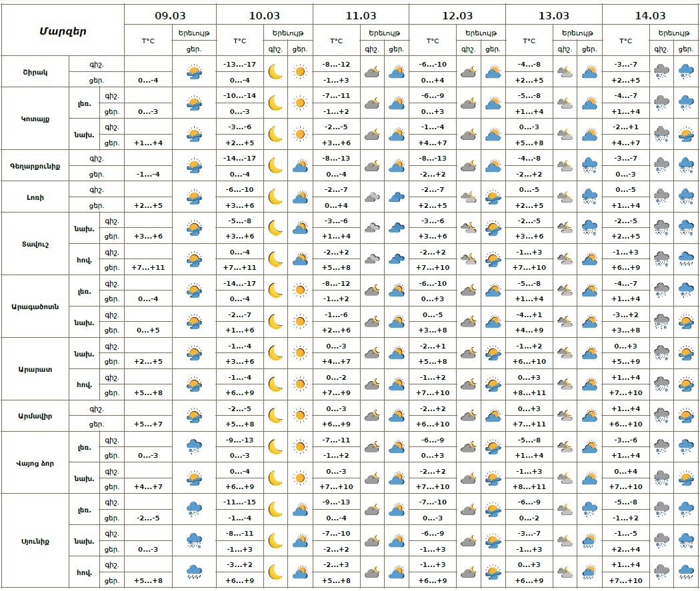Image resolution: width=700 pixels, height=591 pixels.
Task: Select Արարատ հով. night icon on 14.03
Action: [661, 384]
